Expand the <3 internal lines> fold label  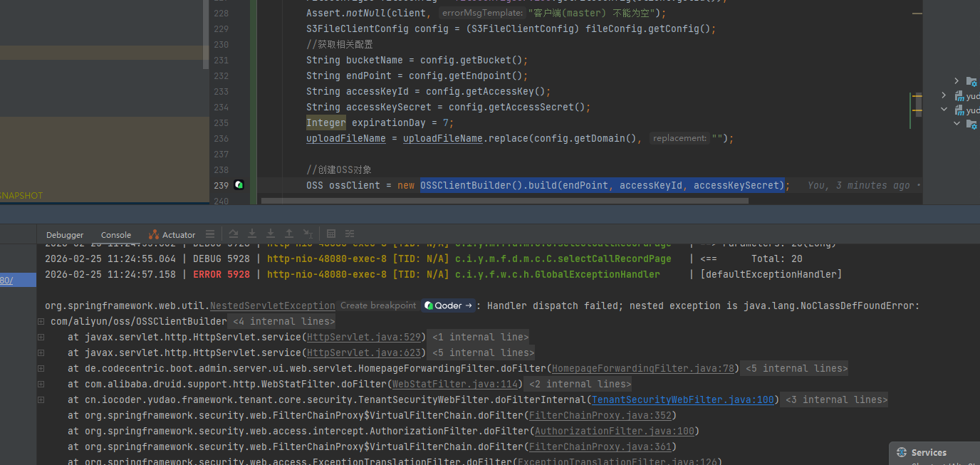pyautogui.click(x=836, y=399)
